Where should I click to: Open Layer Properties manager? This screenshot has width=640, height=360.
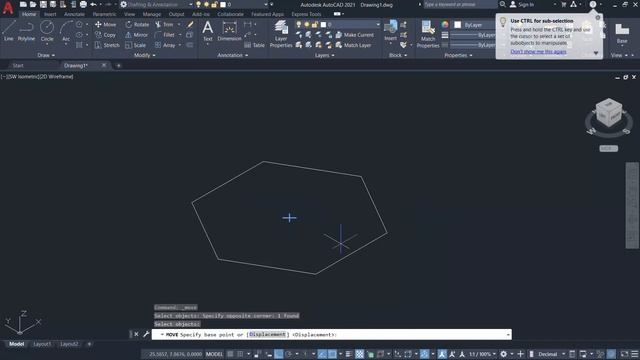click(281, 34)
